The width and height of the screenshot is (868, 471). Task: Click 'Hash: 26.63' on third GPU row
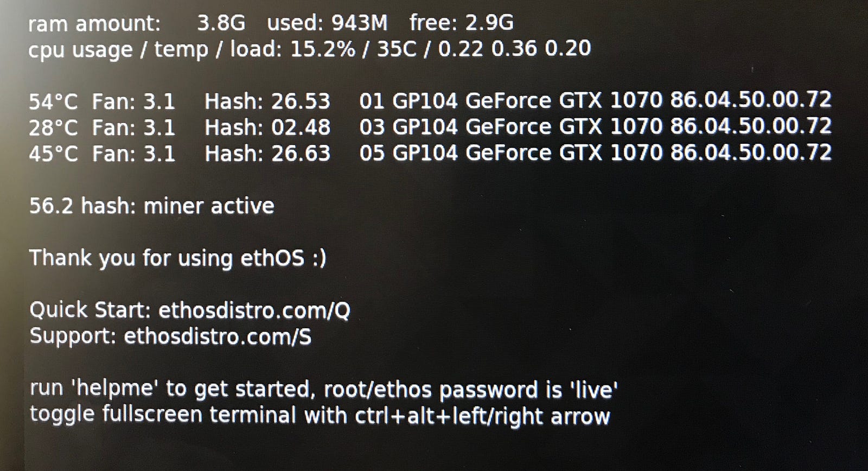pyautogui.click(x=267, y=154)
